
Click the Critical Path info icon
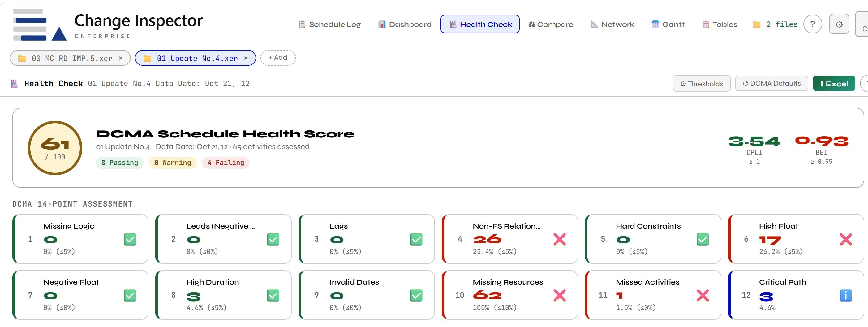[x=846, y=296]
